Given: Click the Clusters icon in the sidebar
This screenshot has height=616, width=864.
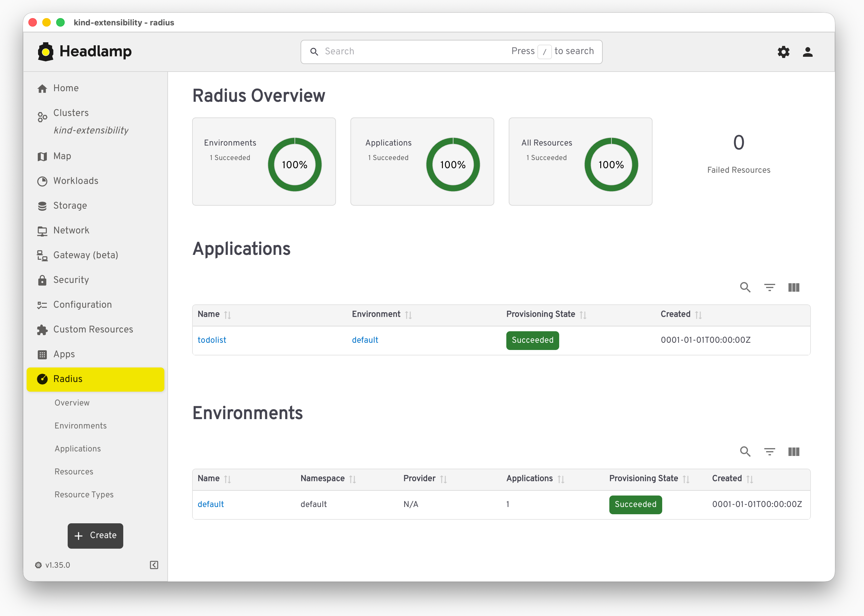Looking at the screenshot, I should [x=42, y=117].
